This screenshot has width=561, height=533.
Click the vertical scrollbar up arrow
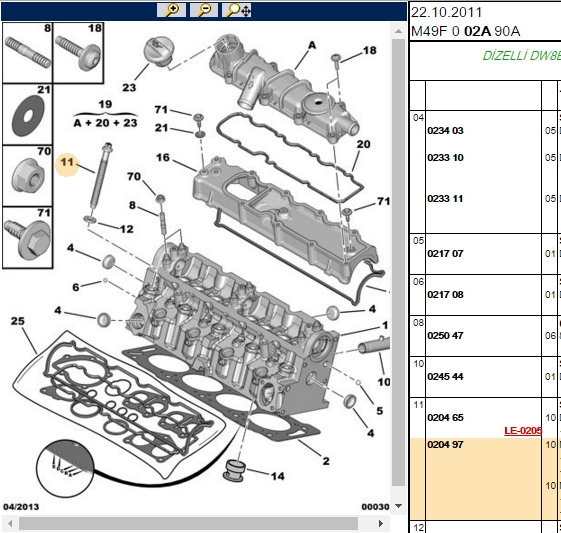(x=398, y=31)
